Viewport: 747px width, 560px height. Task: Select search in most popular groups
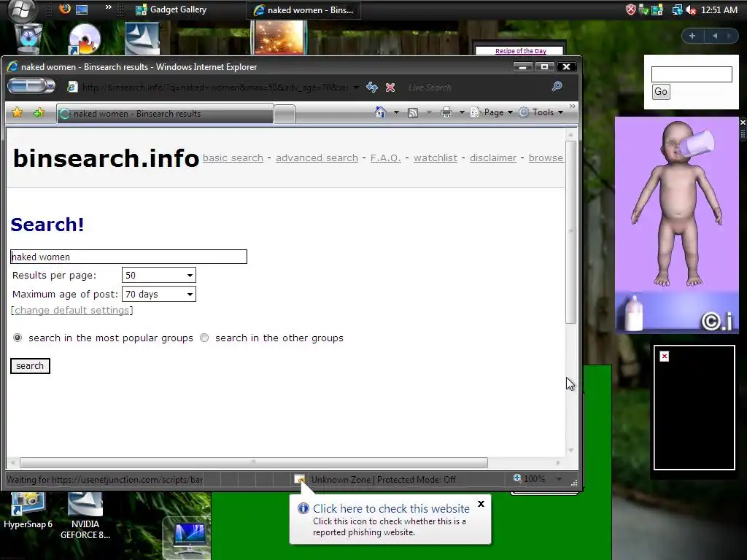pyautogui.click(x=18, y=338)
